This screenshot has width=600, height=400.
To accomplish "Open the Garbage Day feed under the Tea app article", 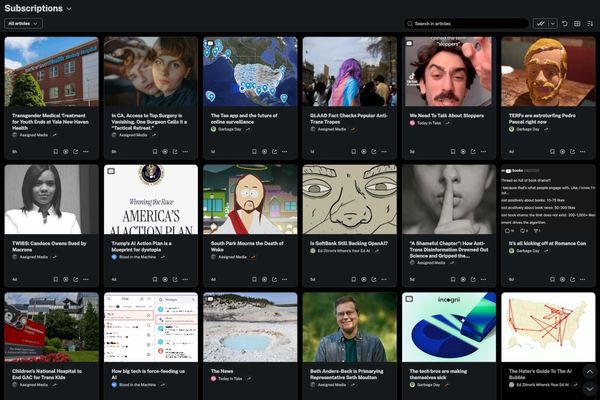I will 230,129.
